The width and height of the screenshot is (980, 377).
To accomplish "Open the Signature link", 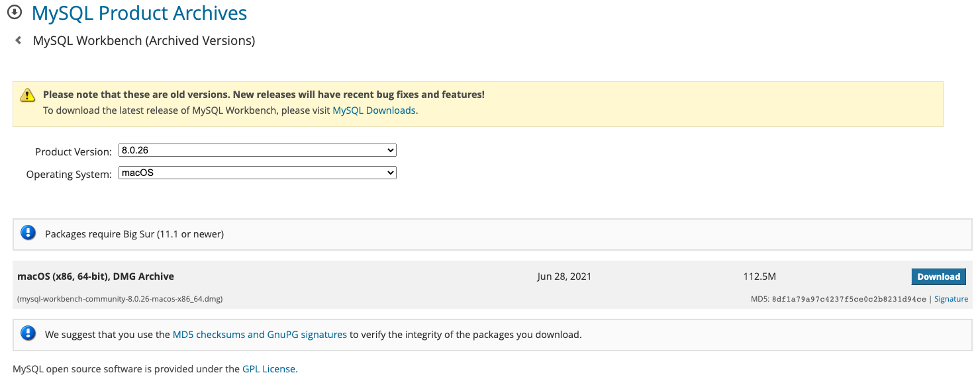I will pyautogui.click(x=951, y=299).
